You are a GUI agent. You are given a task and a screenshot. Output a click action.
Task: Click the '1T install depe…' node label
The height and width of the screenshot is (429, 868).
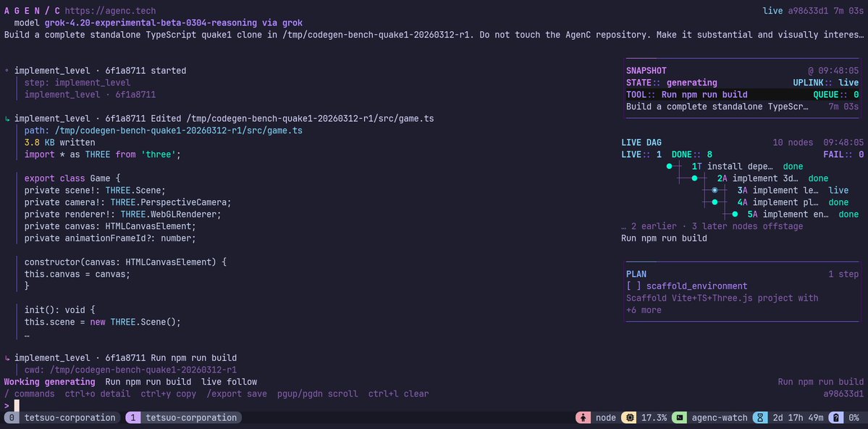(732, 166)
